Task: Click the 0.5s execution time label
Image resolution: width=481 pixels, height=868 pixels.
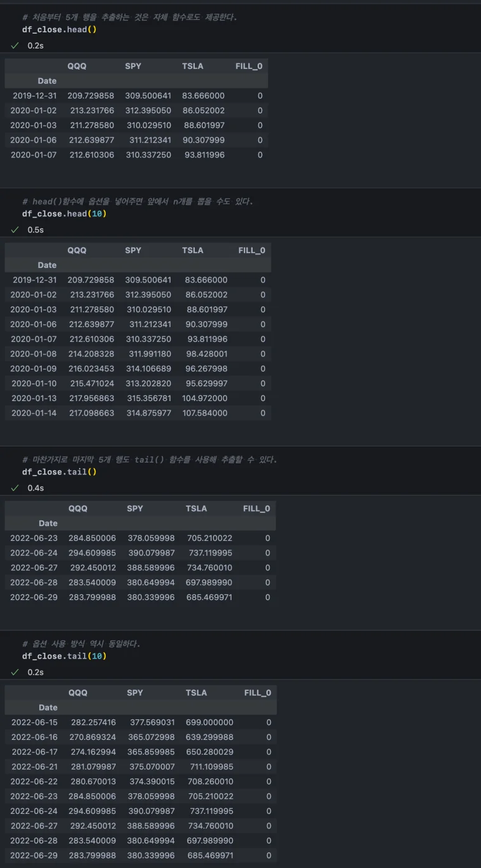Action: (35, 229)
